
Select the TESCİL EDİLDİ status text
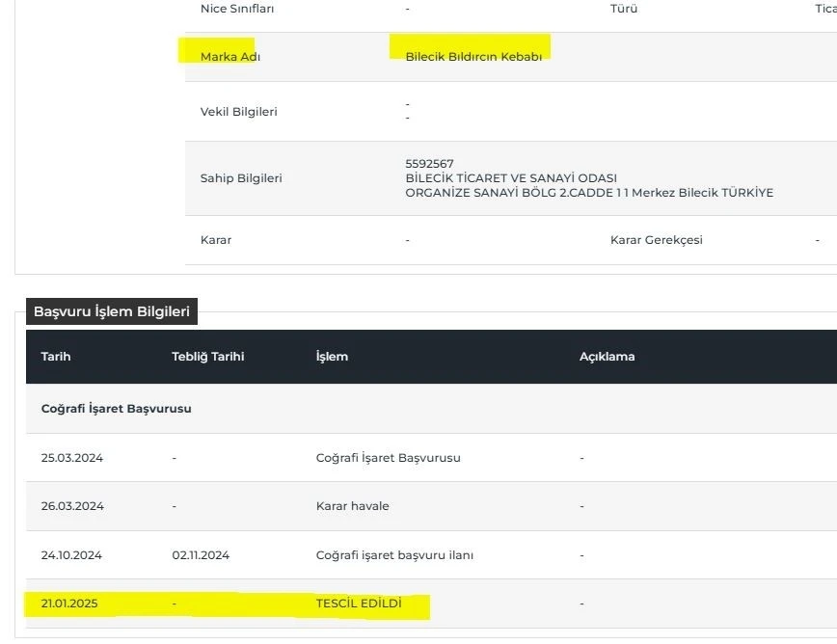(359, 604)
